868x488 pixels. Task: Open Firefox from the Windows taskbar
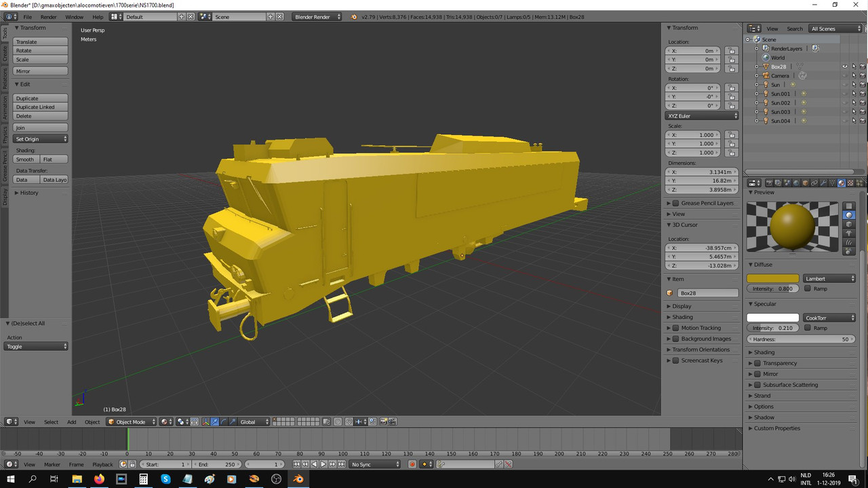click(100, 479)
